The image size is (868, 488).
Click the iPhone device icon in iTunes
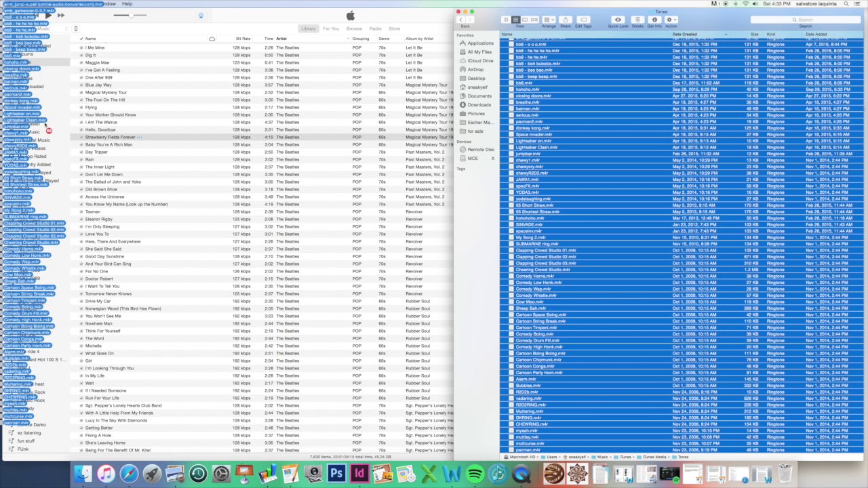pyautogui.click(x=75, y=28)
